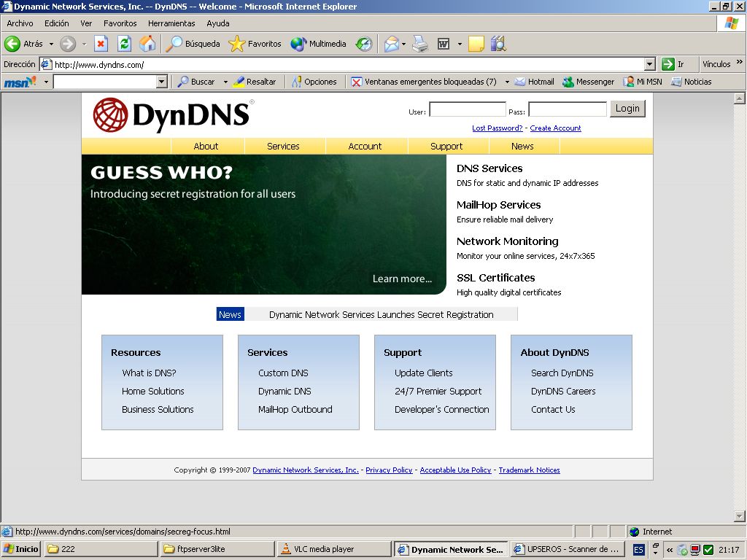Click the Buscar button on MSN toolbar

pyautogui.click(x=196, y=82)
